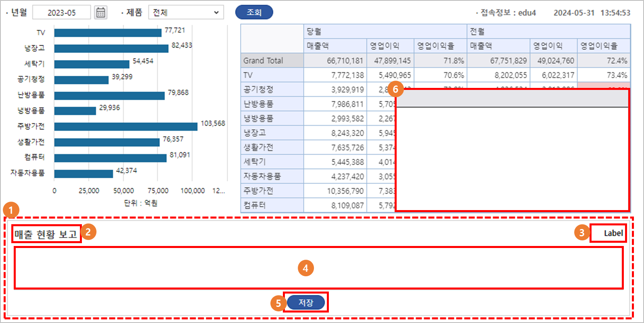Select the 자동차용품 bar in chart

[x=84, y=174]
